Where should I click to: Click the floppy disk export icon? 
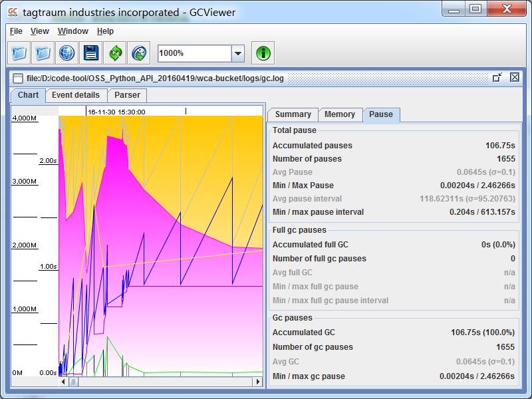(90, 53)
